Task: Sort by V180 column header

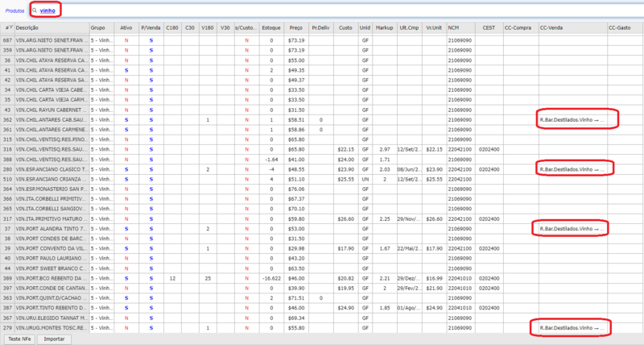Action: click(208, 27)
